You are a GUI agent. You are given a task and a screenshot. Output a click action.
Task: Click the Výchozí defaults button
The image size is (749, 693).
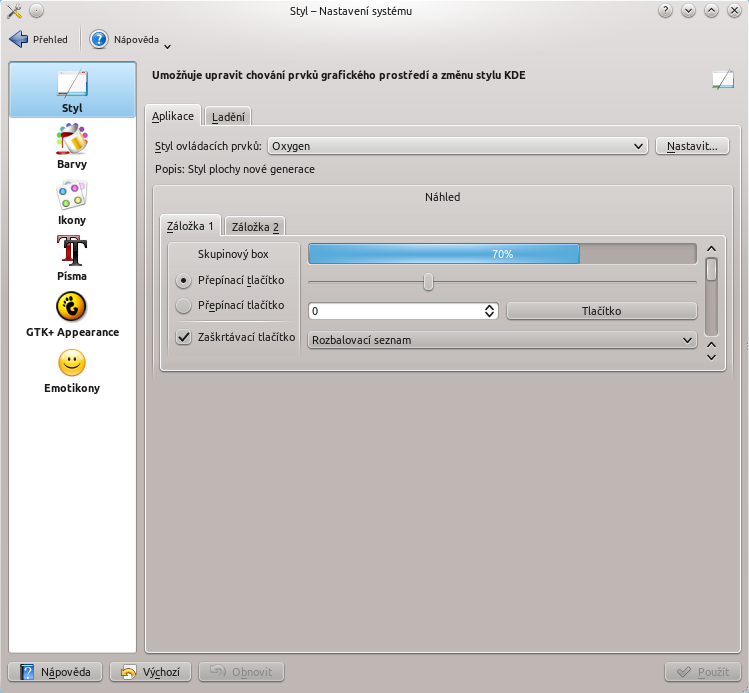[150, 672]
